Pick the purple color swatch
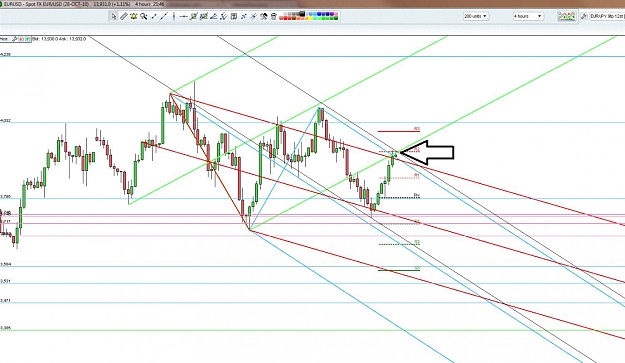Screen dimensions: 625x363 tap(332, 14)
